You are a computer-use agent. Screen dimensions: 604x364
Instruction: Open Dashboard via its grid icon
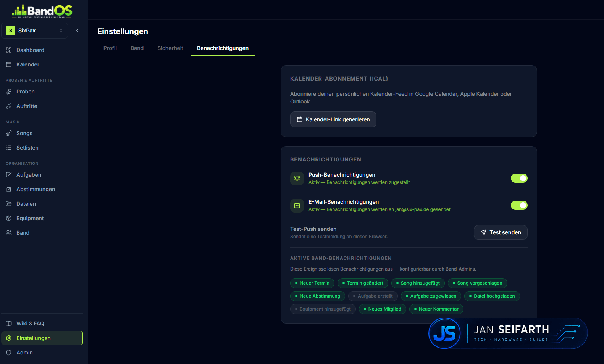click(x=9, y=50)
